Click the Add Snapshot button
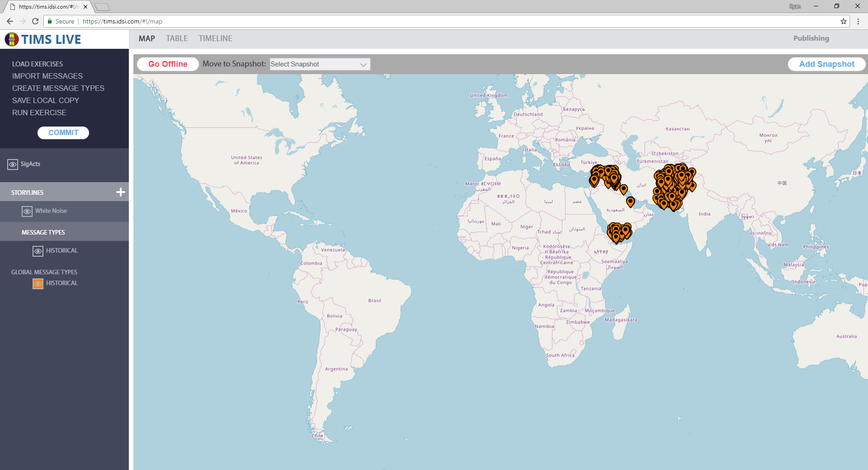The height and width of the screenshot is (470, 868). click(826, 64)
